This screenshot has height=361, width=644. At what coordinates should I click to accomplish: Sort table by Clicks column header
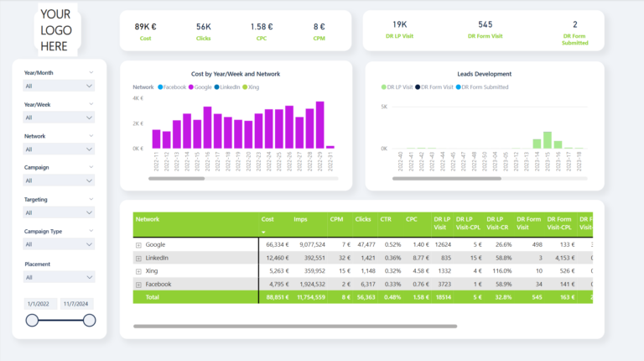coord(363,219)
